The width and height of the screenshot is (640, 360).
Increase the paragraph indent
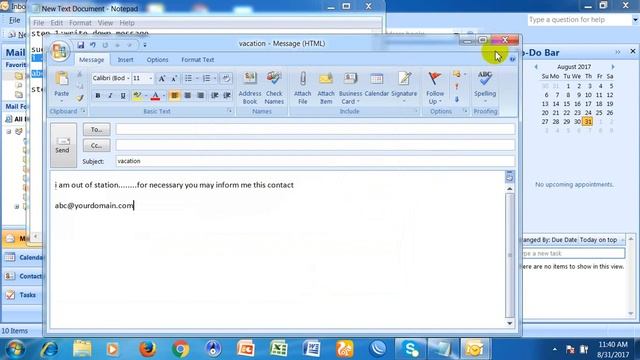227,96
